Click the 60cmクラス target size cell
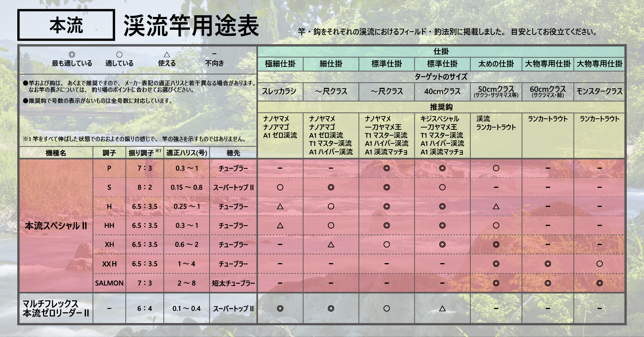Image resolution: width=644 pixels, height=337 pixels. click(548, 92)
